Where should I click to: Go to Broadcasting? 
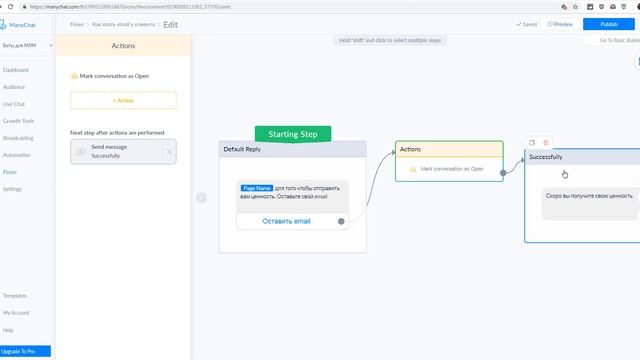pos(18,138)
